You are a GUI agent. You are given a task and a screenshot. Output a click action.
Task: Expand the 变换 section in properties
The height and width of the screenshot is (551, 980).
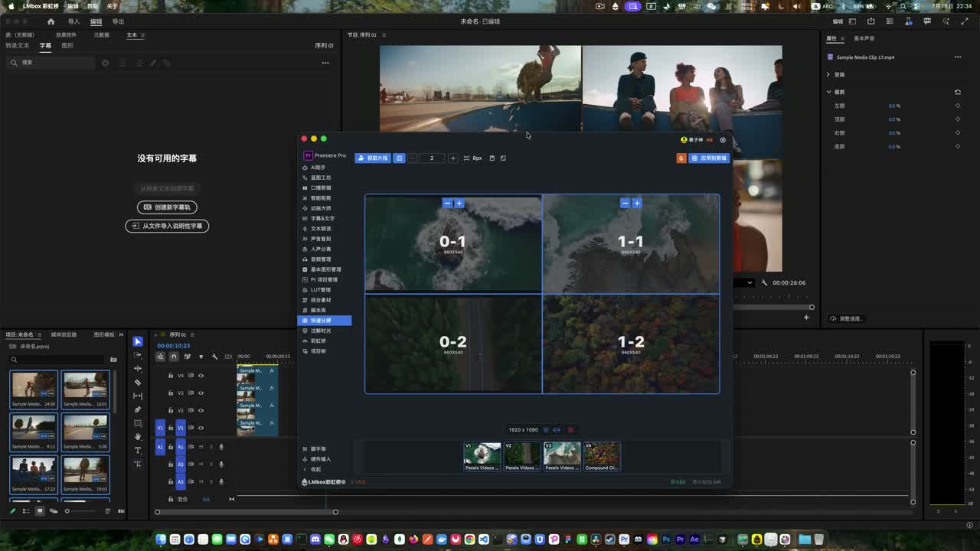pyautogui.click(x=828, y=75)
